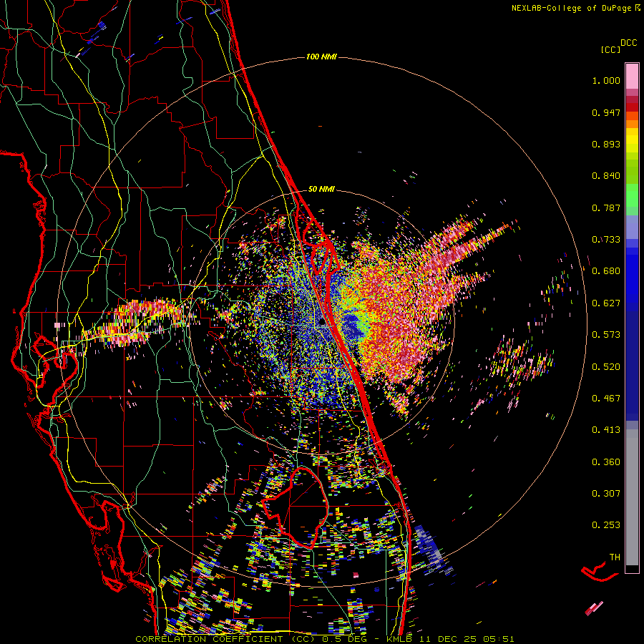Click the 1.000 value on the color scale
Image resolution: width=644 pixels, height=644 pixels.
coord(606,80)
